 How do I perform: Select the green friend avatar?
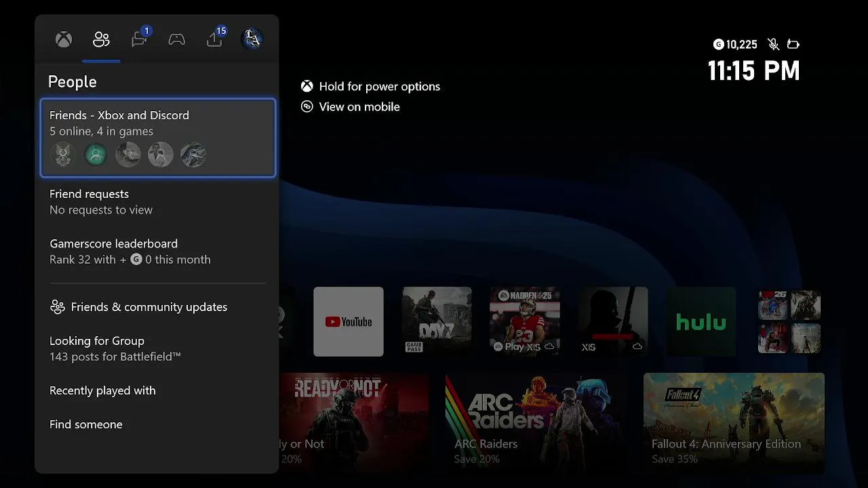[x=96, y=155]
